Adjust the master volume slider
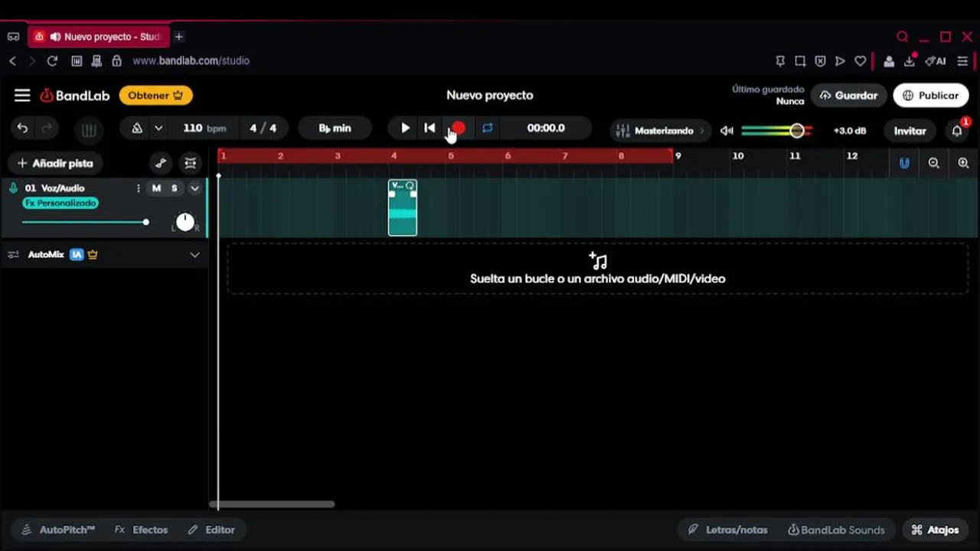The image size is (980, 551). [777, 131]
